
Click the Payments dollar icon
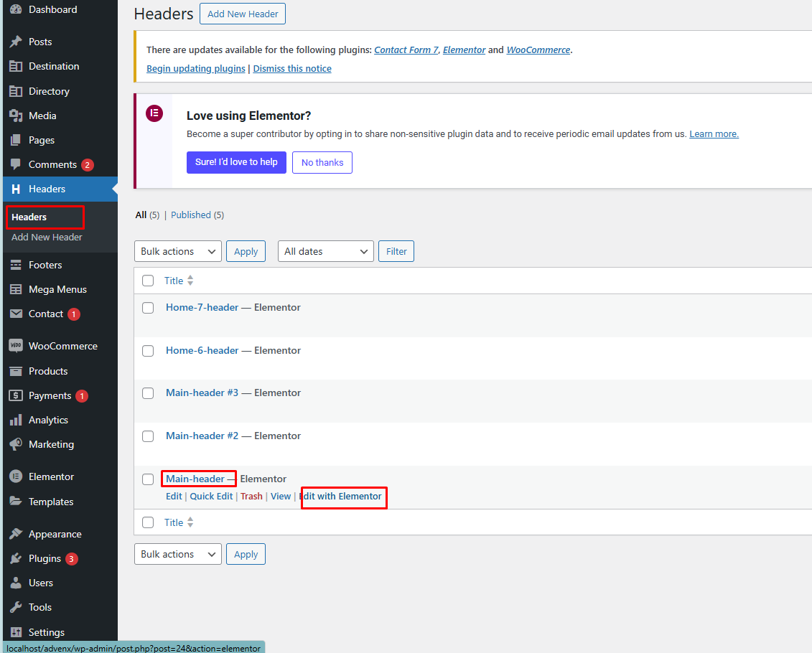pyautogui.click(x=16, y=395)
